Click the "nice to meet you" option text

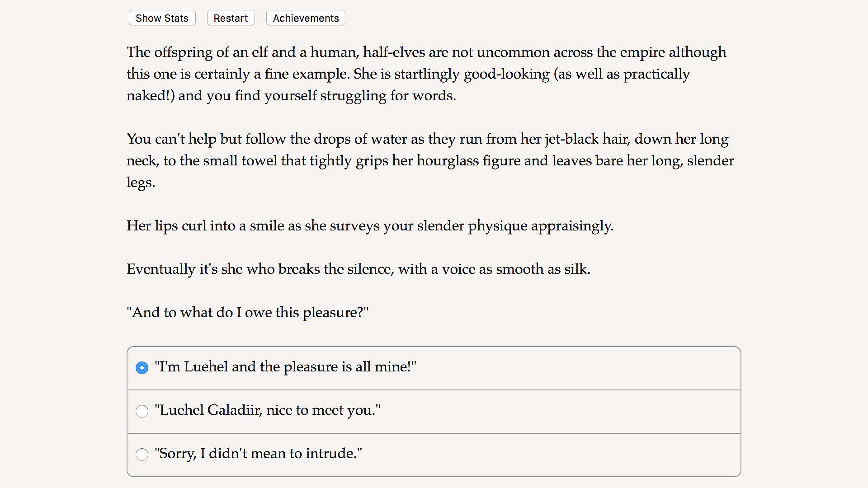tap(268, 410)
